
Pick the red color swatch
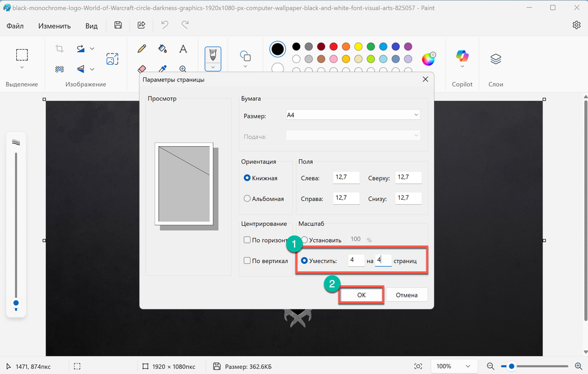(333, 47)
